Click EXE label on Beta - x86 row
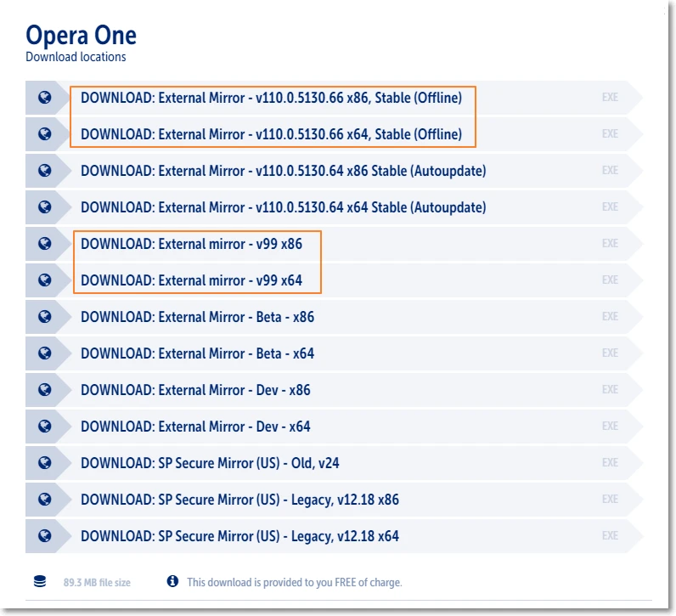676x616 pixels. click(610, 316)
